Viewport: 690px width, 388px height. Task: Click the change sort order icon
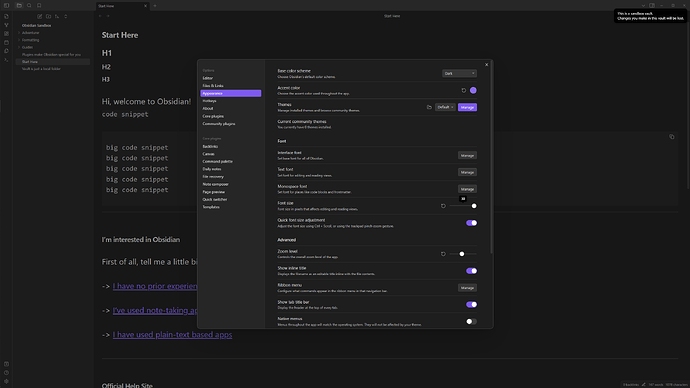click(57, 16)
